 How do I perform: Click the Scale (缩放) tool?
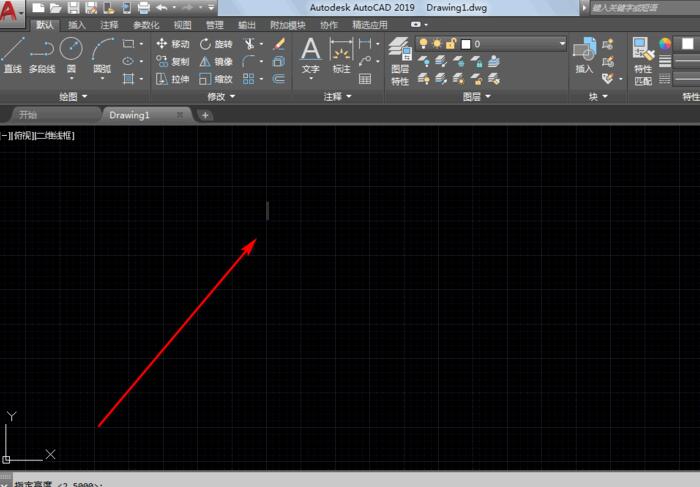coord(216,79)
